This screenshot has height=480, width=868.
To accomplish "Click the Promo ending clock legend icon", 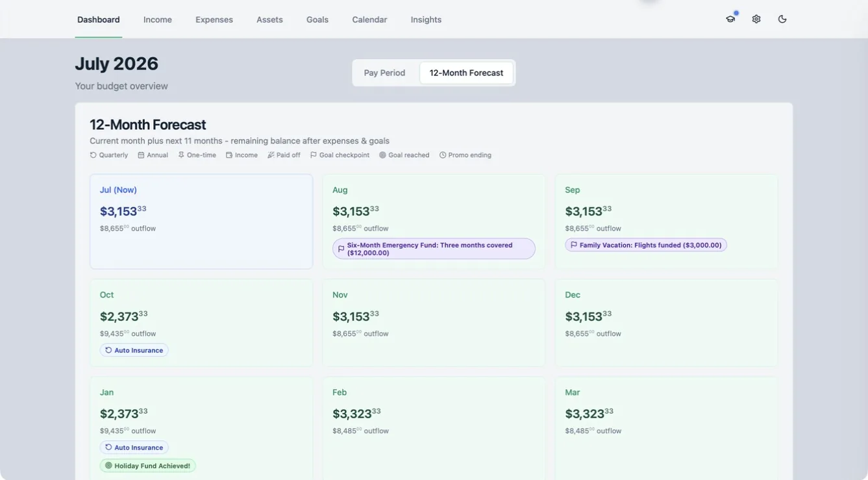I will click(443, 155).
